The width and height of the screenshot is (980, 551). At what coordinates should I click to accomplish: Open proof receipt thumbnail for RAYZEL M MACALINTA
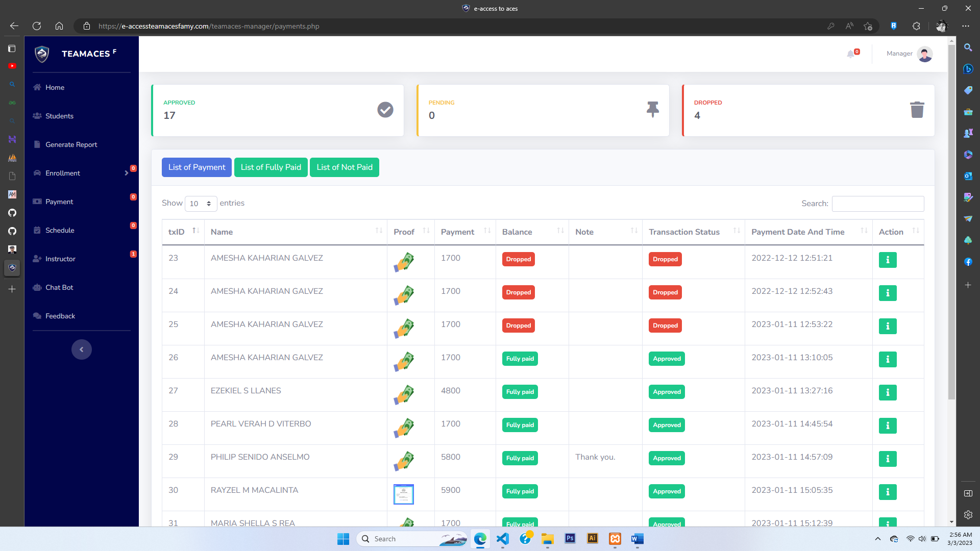[403, 494]
